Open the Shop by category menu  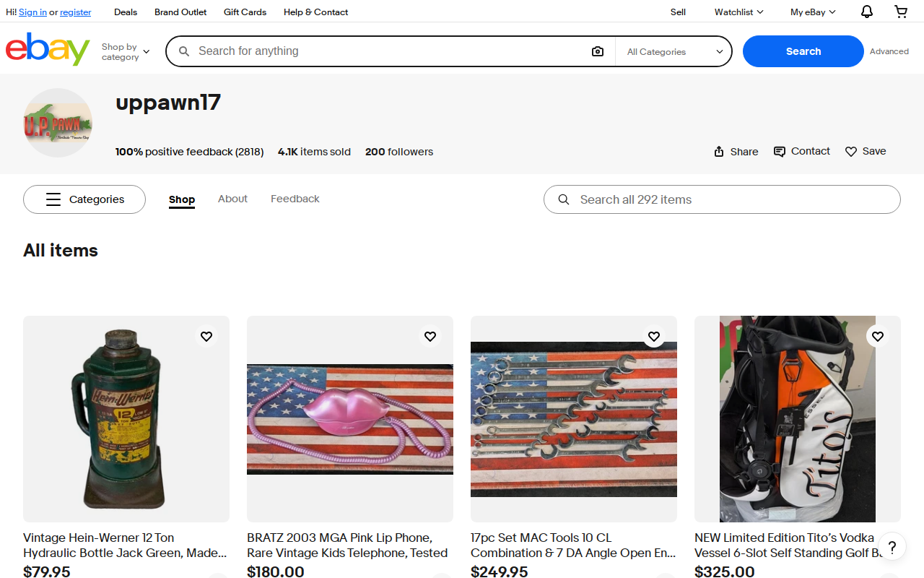(126, 52)
